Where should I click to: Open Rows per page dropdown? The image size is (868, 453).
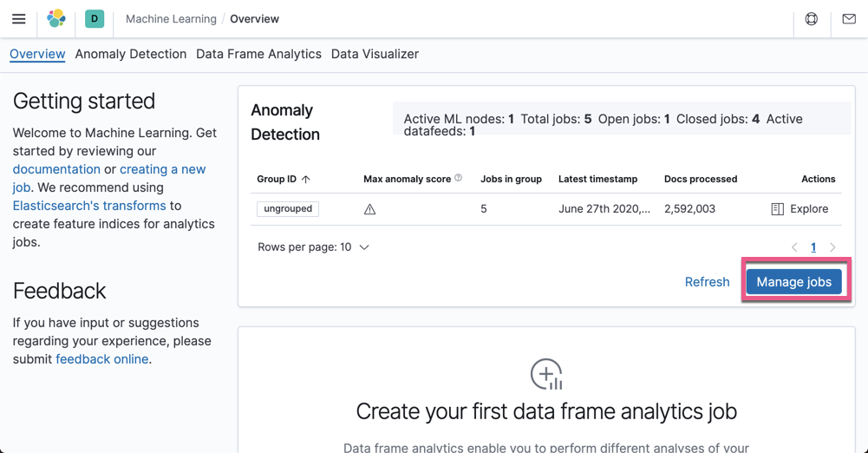point(313,247)
